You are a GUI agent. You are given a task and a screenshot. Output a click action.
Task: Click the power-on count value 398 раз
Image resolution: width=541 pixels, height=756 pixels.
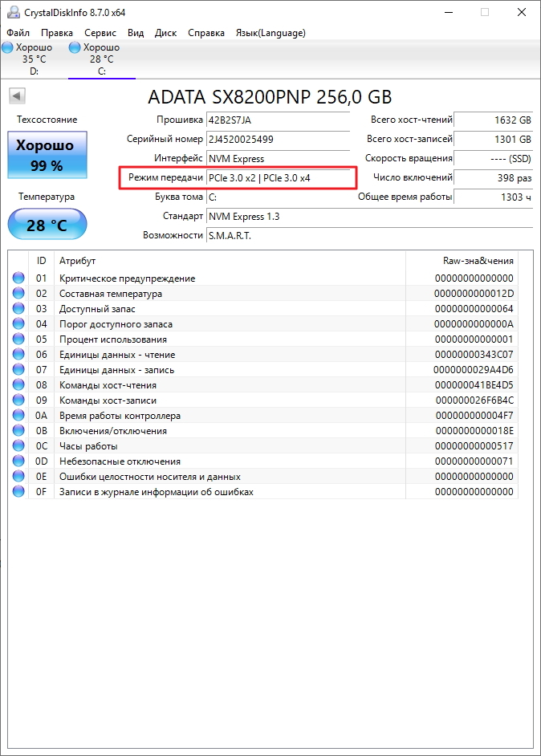click(x=494, y=178)
